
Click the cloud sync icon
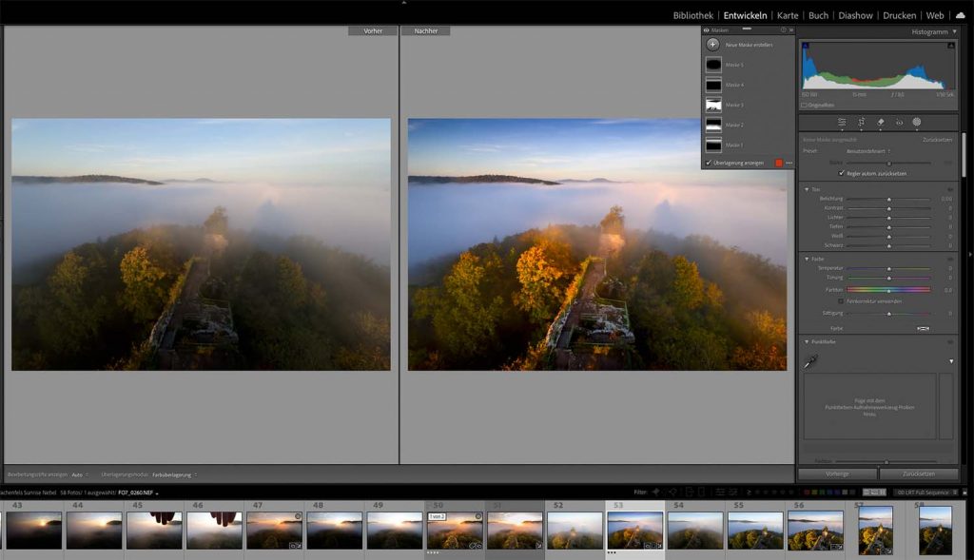click(x=960, y=15)
